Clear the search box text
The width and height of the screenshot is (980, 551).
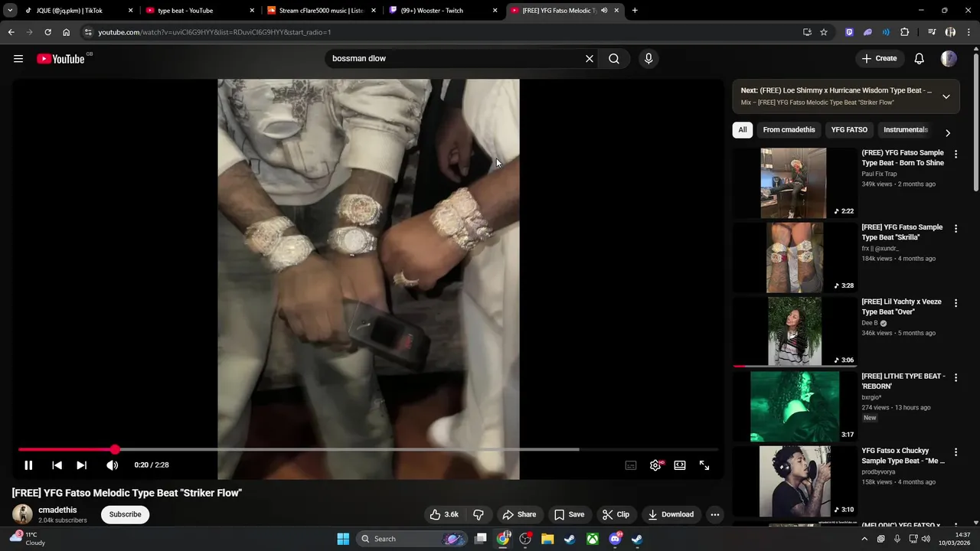(590, 59)
